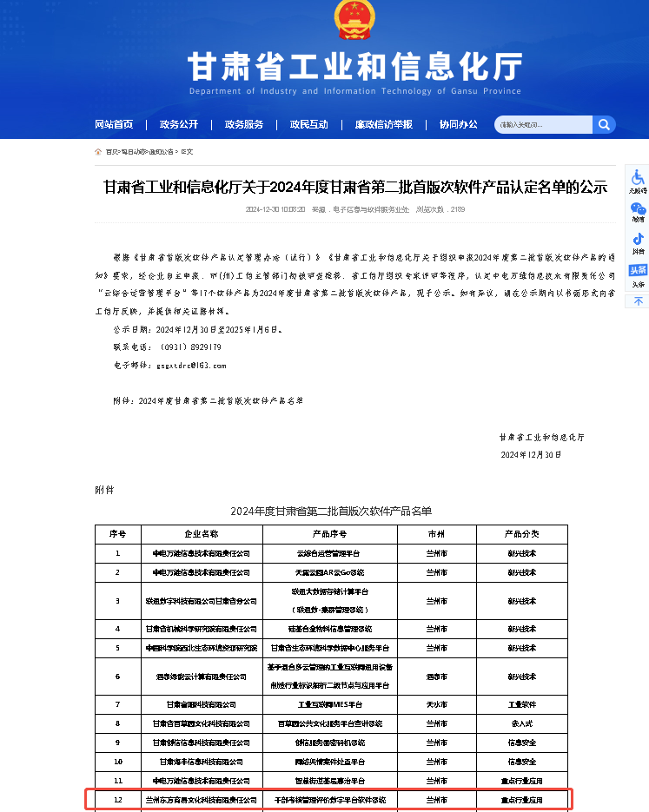Click category cell 工业软件 in row 7
This screenshot has width=649, height=812.
pyautogui.click(x=521, y=704)
